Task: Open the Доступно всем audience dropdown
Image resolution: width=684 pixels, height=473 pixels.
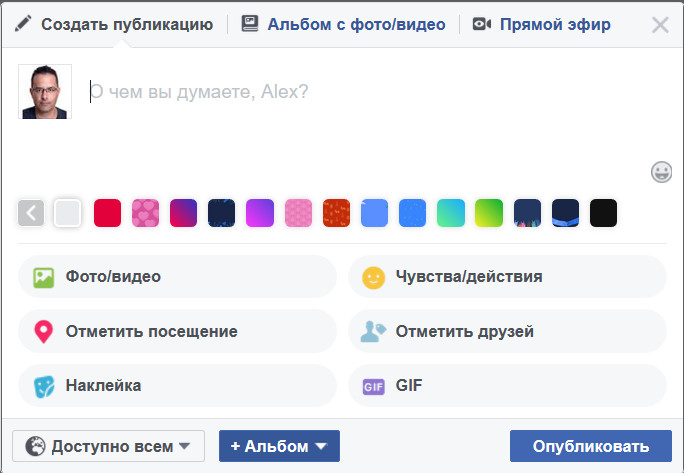Action: pyautogui.click(x=108, y=446)
